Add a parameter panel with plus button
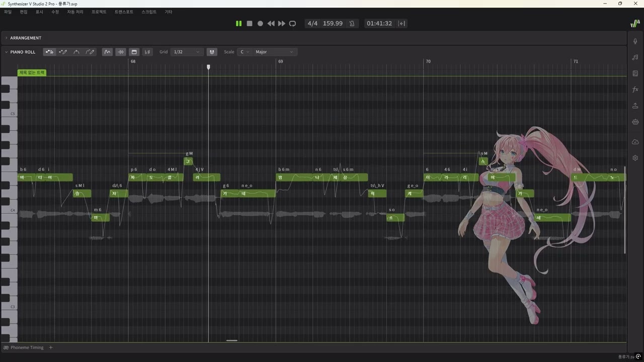 pyautogui.click(x=51, y=347)
